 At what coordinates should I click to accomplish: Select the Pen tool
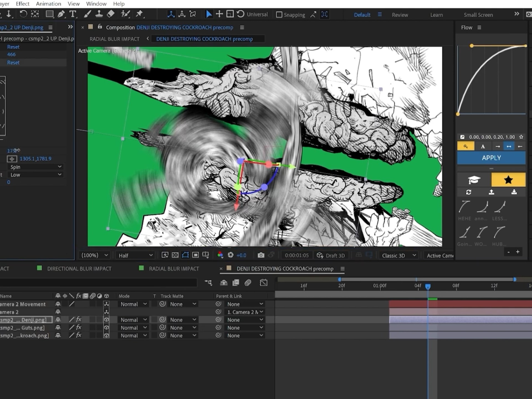point(61,14)
